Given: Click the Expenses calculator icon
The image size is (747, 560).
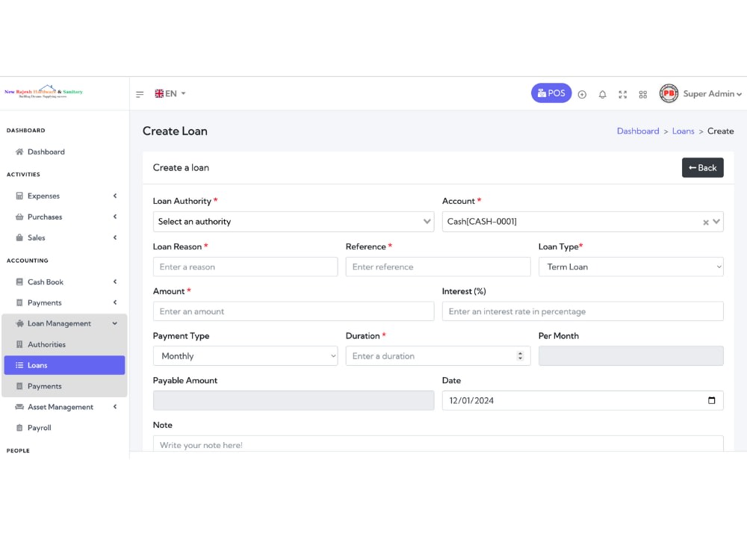Looking at the screenshot, I should (x=19, y=196).
